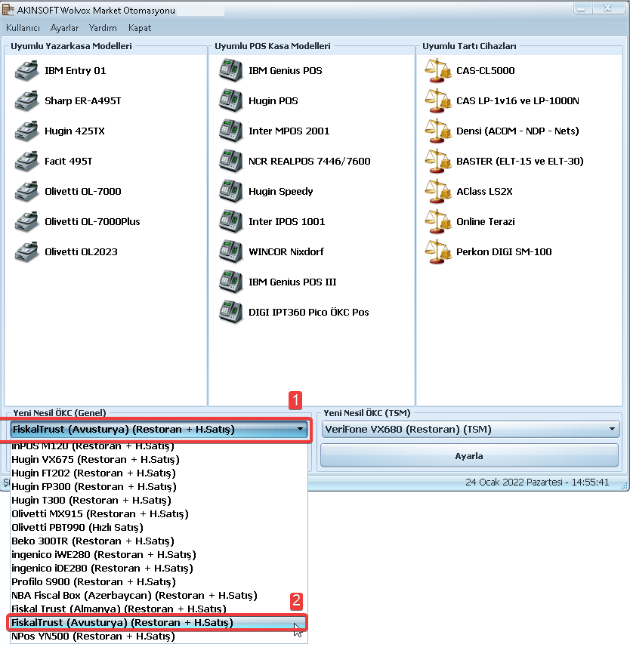This screenshot has width=630, height=672.
Task: Select the Sharp ER-A495T register icon
Action: pyautogui.click(x=26, y=100)
